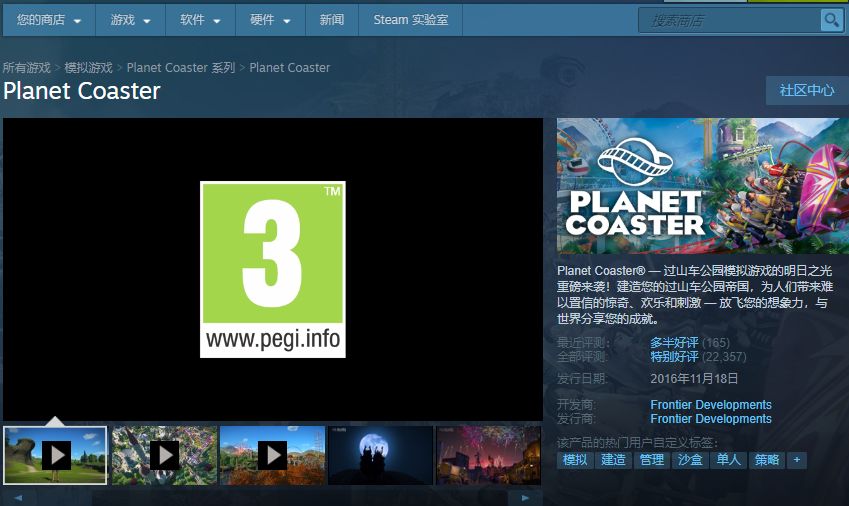
Task: Select the aerial park video thumbnail
Action: click(x=164, y=455)
